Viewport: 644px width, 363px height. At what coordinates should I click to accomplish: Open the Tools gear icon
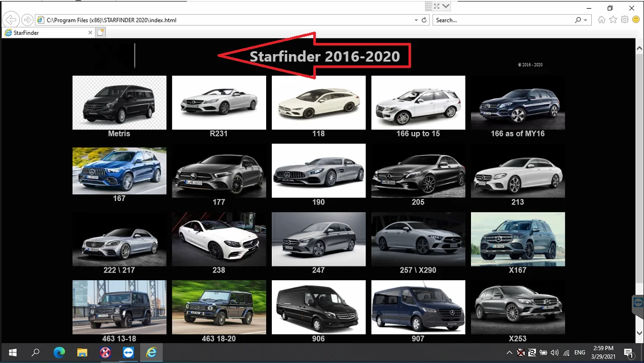(x=625, y=20)
